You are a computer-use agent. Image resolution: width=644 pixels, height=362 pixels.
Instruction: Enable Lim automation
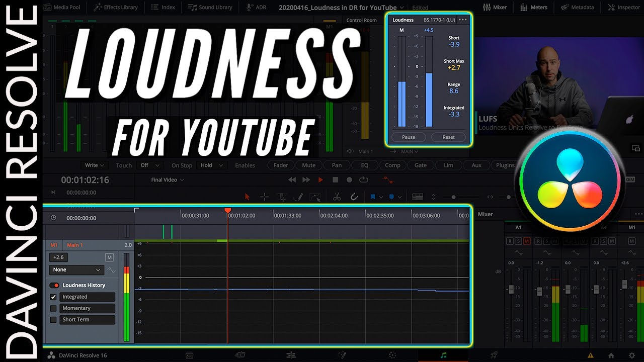coord(448,165)
